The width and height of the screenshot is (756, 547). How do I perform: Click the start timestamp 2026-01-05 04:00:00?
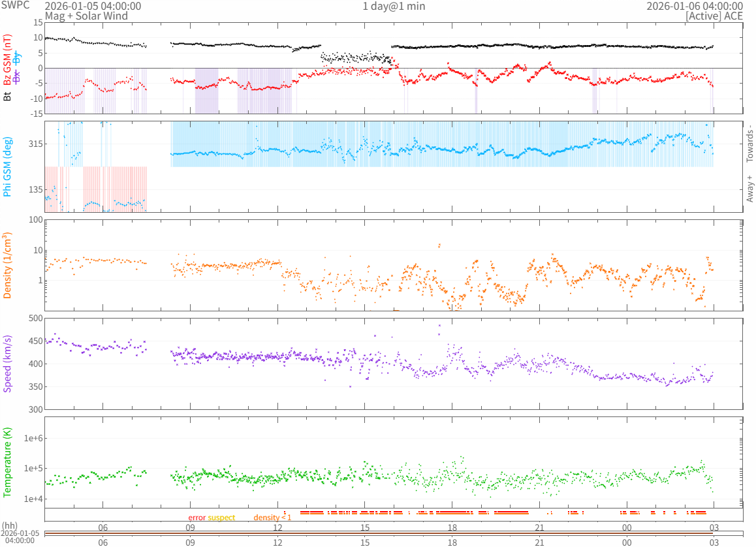(93, 6)
